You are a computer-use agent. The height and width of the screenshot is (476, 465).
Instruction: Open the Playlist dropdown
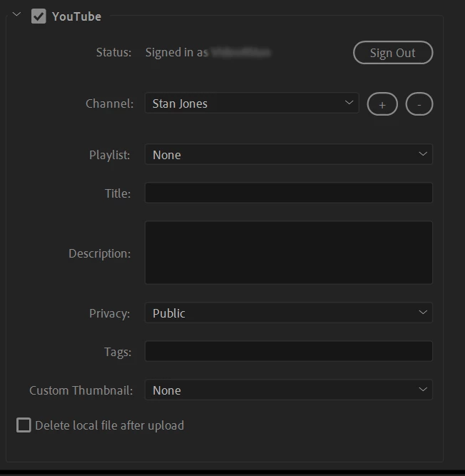point(289,155)
